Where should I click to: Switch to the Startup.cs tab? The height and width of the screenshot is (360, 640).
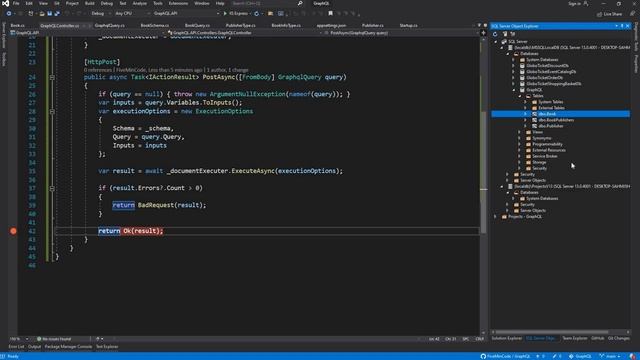[408, 25]
